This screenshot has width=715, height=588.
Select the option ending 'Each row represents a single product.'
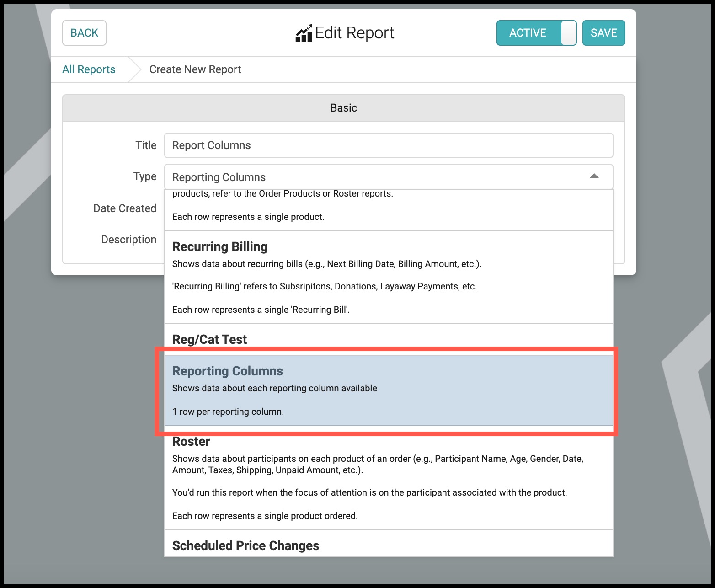(389, 210)
